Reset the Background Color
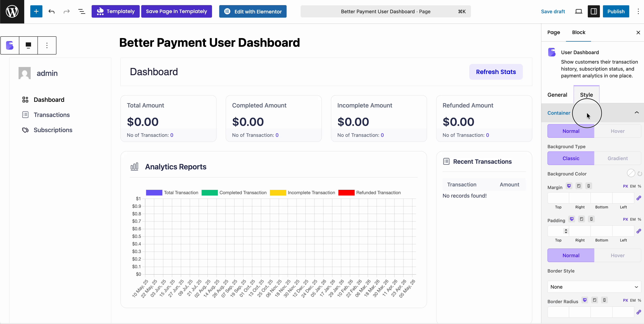644x324 pixels. (x=639, y=174)
